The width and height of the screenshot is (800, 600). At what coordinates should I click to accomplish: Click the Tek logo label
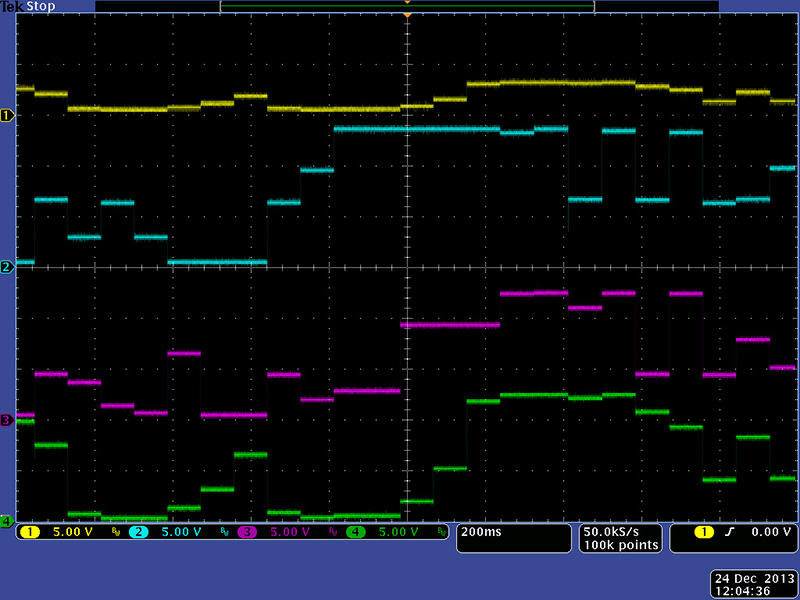(x=12, y=6)
